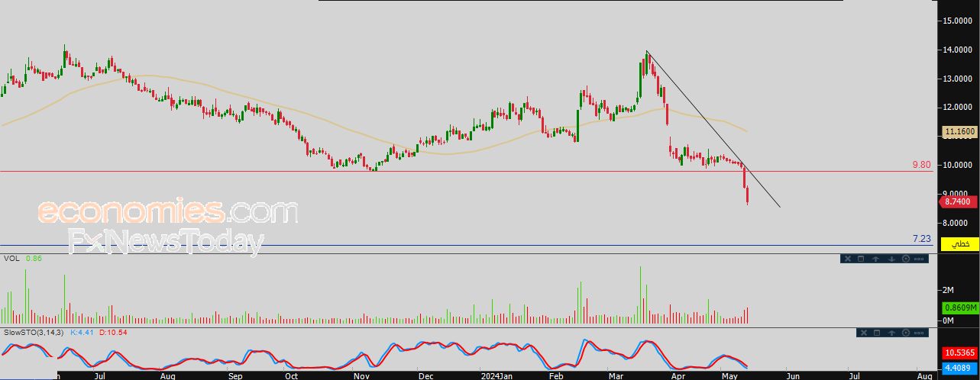980x380 pixels.
Task: Move the VOL pane up
Action: point(875,259)
